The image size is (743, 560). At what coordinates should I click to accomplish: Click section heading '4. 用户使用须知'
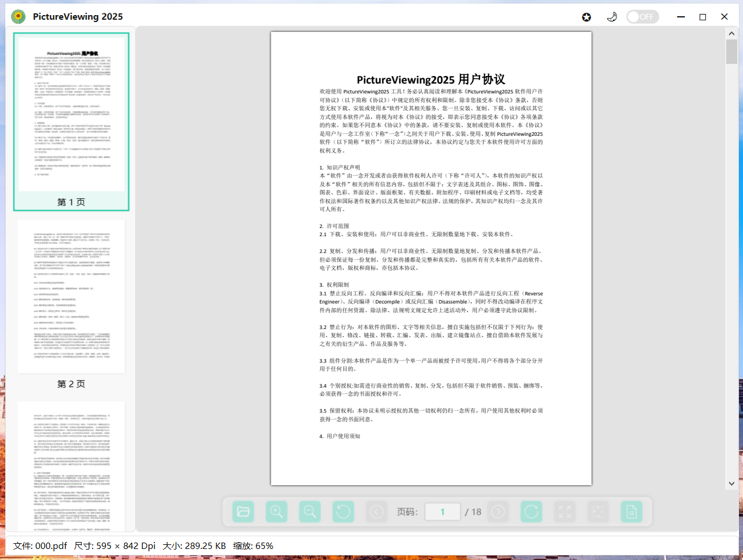point(340,436)
